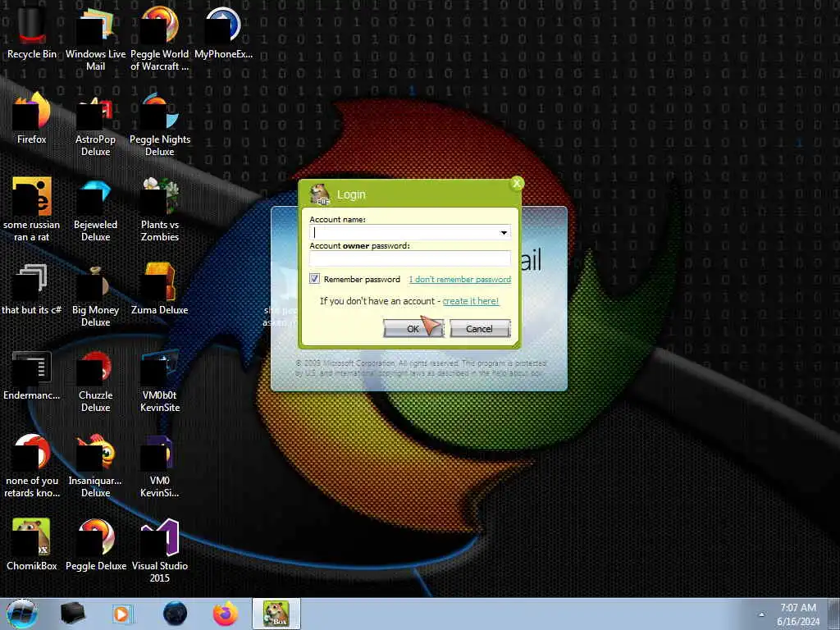This screenshot has width=840, height=630.
Task: Select Peggle World of Warcraft desktop icon
Action: [x=160, y=38]
